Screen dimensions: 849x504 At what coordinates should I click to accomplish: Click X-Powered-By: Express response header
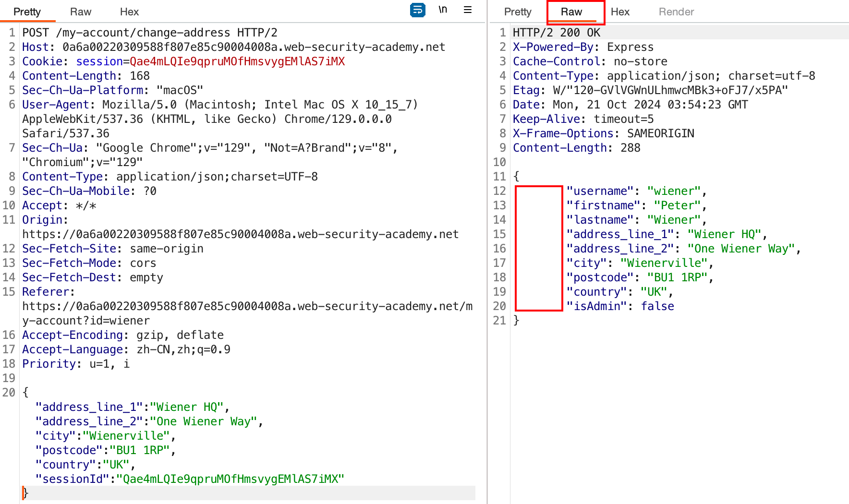tap(583, 47)
